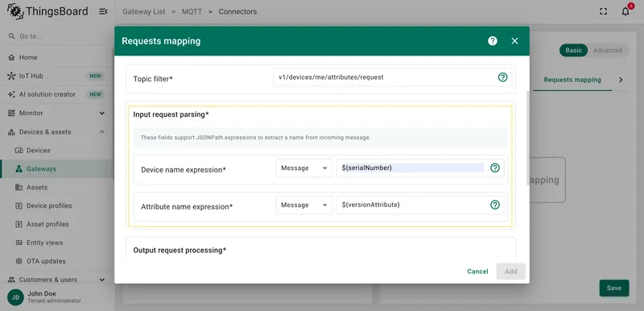The width and height of the screenshot is (644, 311).
Task: Click the tabs next arrow chevron
Action: click(x=621, y=80)
